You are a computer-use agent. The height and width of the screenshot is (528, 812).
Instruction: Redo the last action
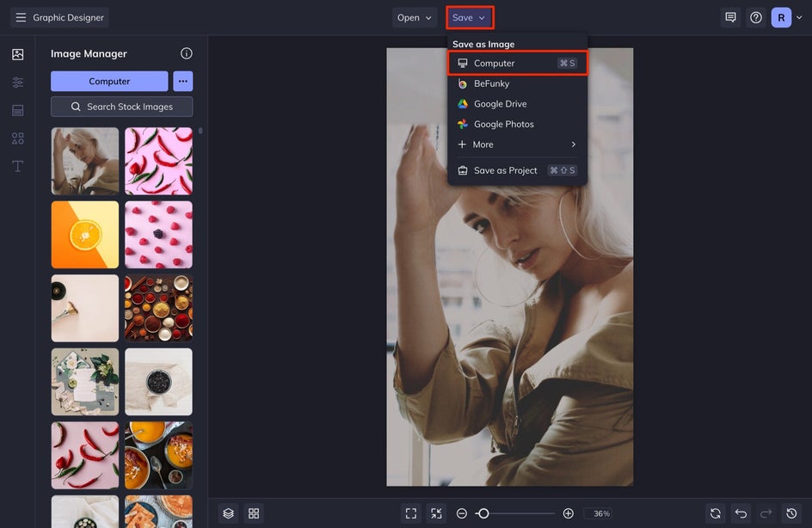click(x=766, y=513)
